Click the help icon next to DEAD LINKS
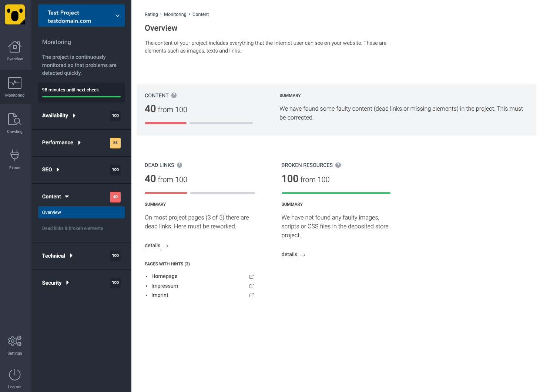The image size is (550, 392). pyautogui.click(x=180, y=165)
